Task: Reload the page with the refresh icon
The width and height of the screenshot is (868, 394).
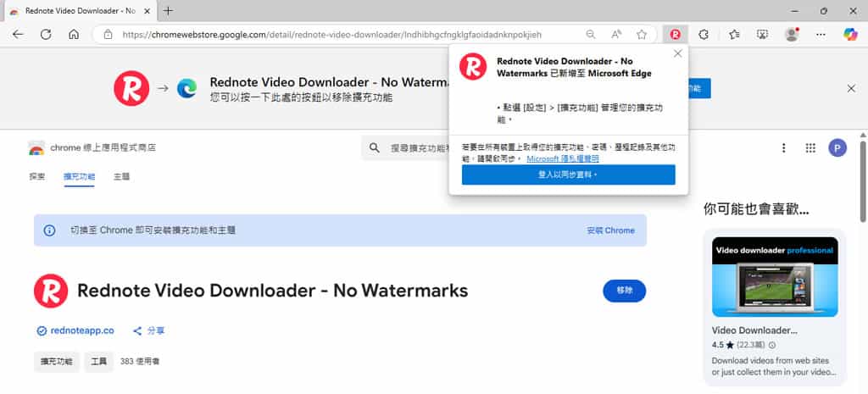Action: [x=46, y=34]
